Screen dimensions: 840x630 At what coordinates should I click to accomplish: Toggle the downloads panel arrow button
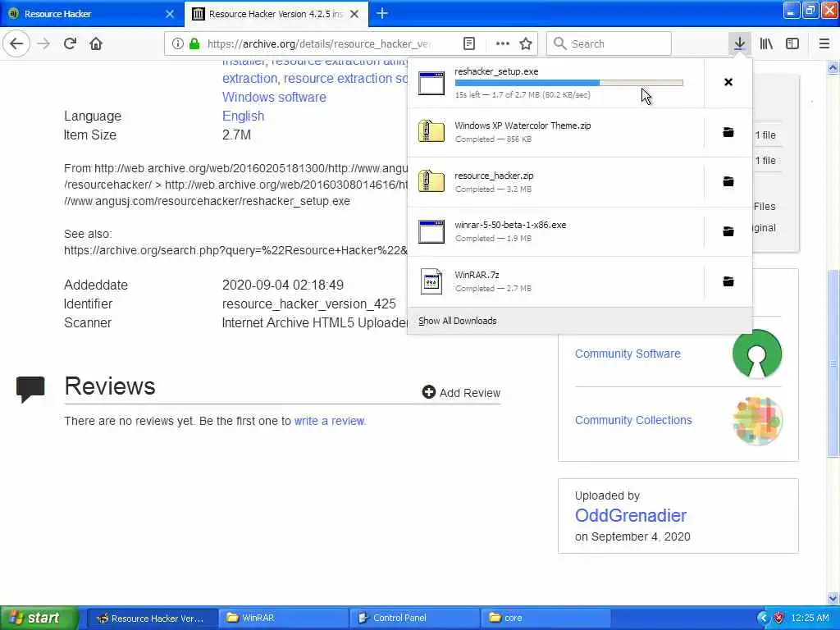[739, 44]
